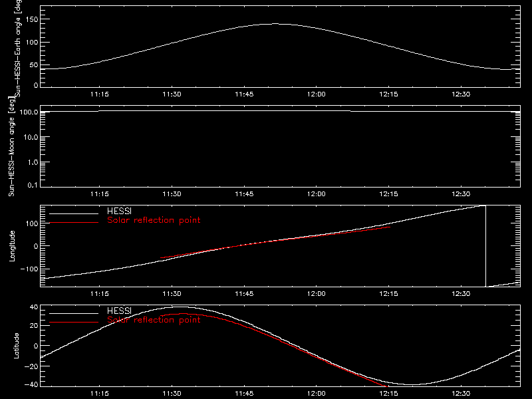Viewport: 532px width, 399px height.
Task: Click the 150 tick on Sun-HESSI-Earth axis
Action: point(31,19)
